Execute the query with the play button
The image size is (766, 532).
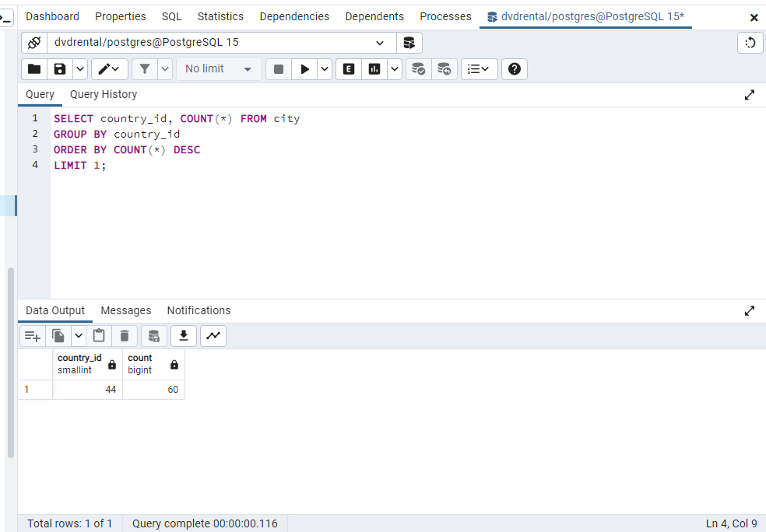click(304, 68)
